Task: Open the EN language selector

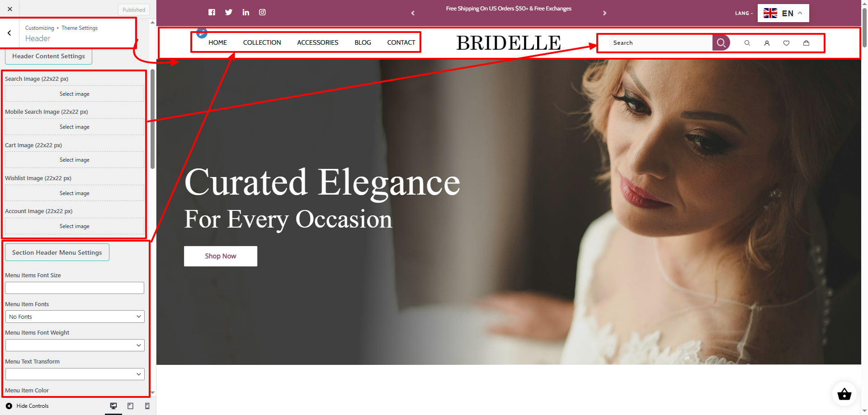Action: pyautogui.click(x=783, y=13)
